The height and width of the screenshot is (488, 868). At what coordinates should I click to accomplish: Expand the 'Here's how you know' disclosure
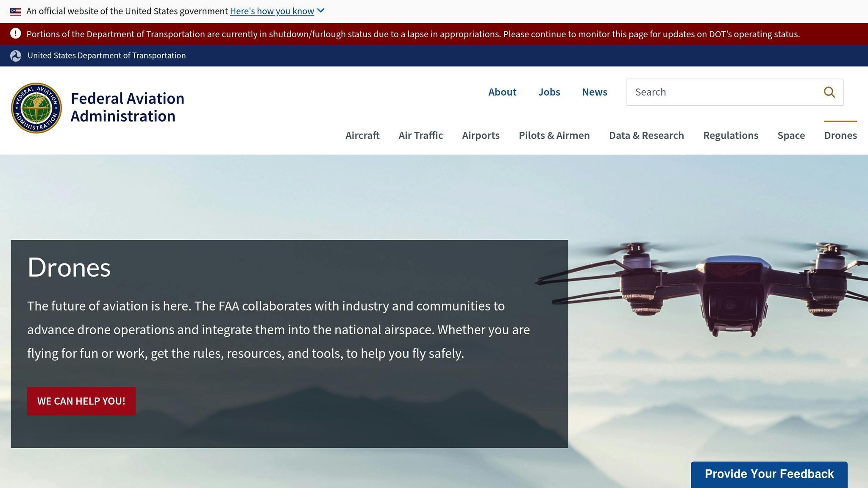tap(272, 11)
